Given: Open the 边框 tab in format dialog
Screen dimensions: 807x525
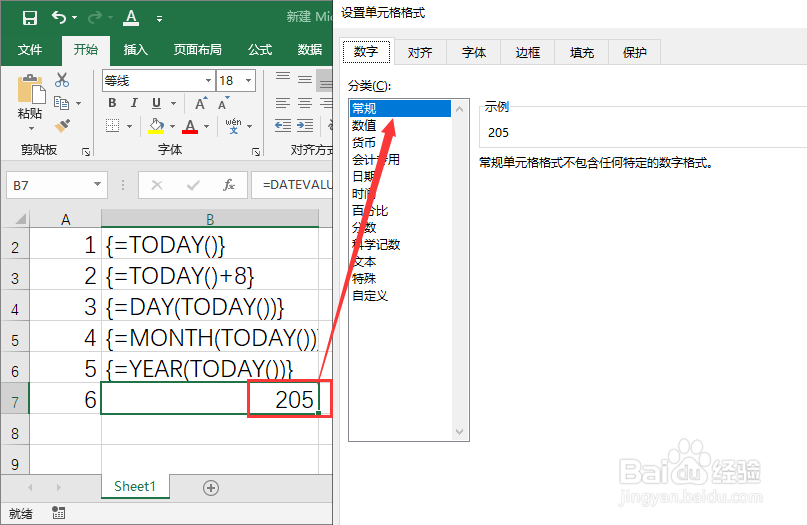Looking at the screenshot, I should point(528,52).
